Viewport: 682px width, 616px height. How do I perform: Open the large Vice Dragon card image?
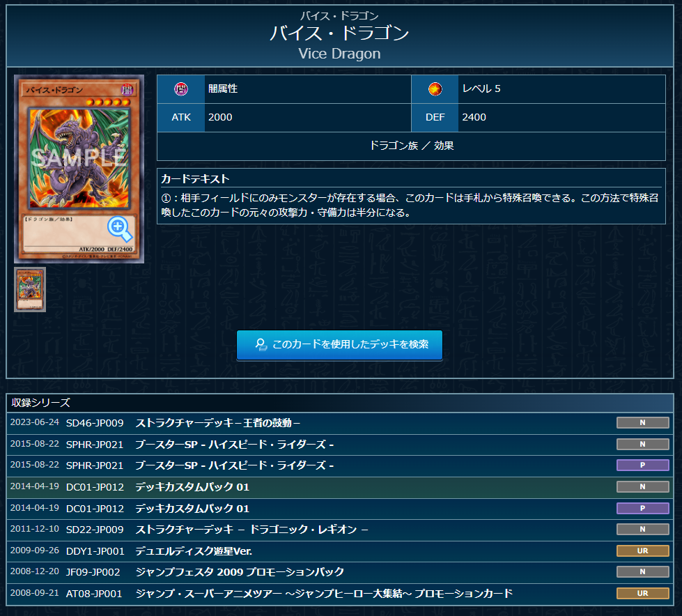[x=79, y=169]
